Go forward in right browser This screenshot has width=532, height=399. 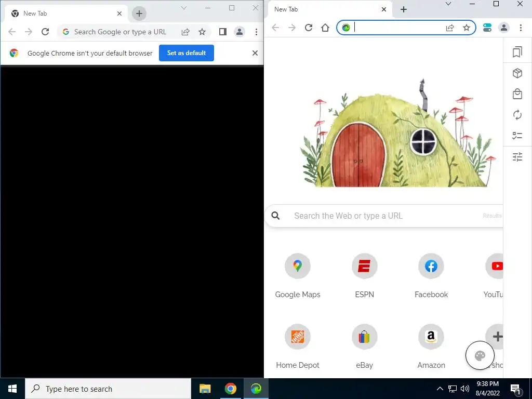[x=292, y=28]
